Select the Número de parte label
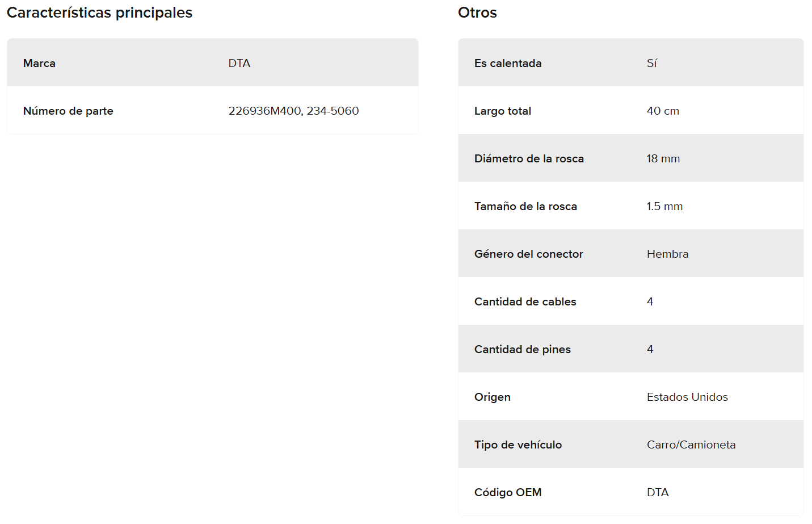Viewport: 812px width, 524px height. 68,111
